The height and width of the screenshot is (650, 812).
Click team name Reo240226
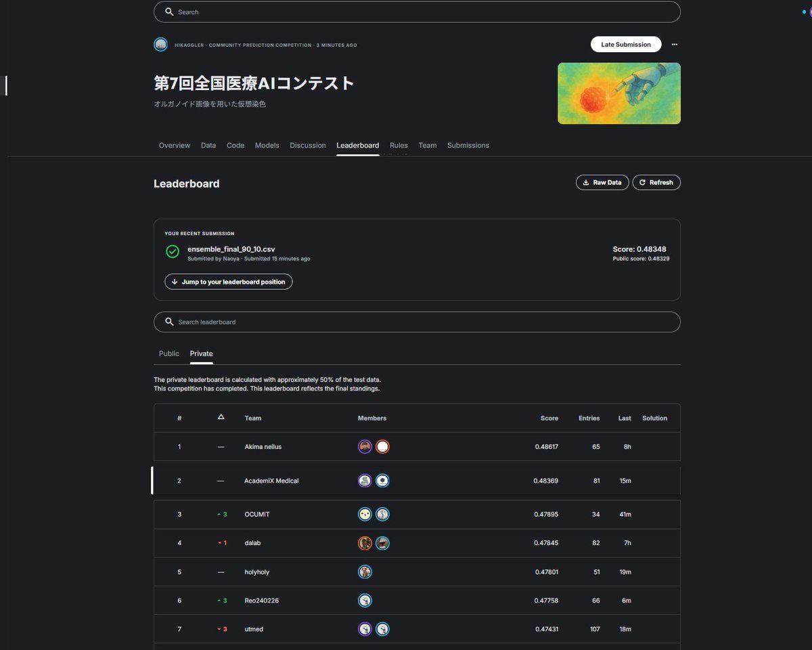pyautogui.click(x=262, y=601)
